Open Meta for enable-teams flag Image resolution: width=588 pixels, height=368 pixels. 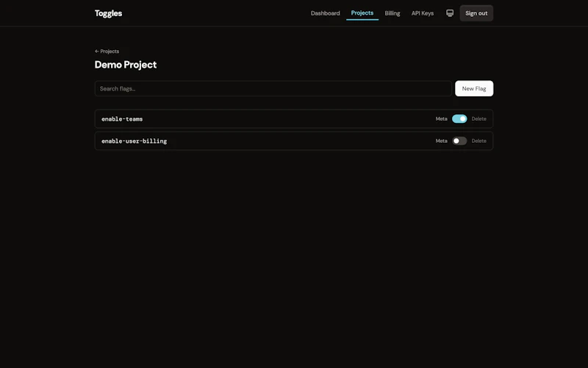pos(442,118)
